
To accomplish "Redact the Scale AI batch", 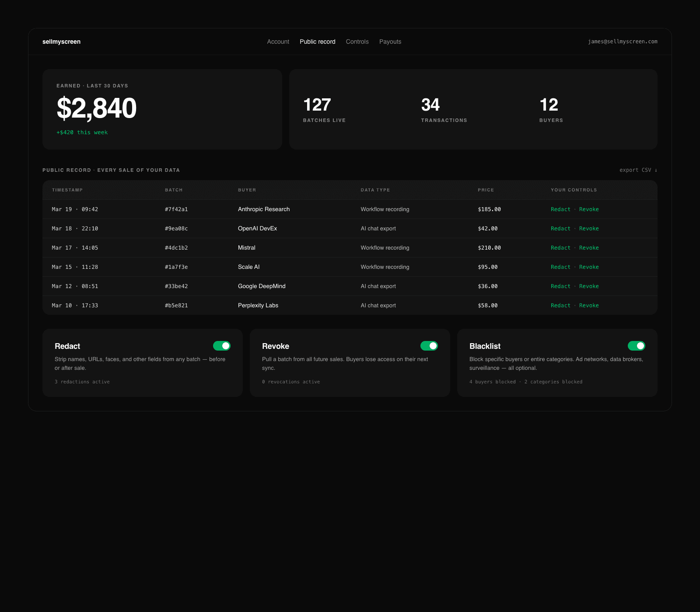I will tap(560, 267).
